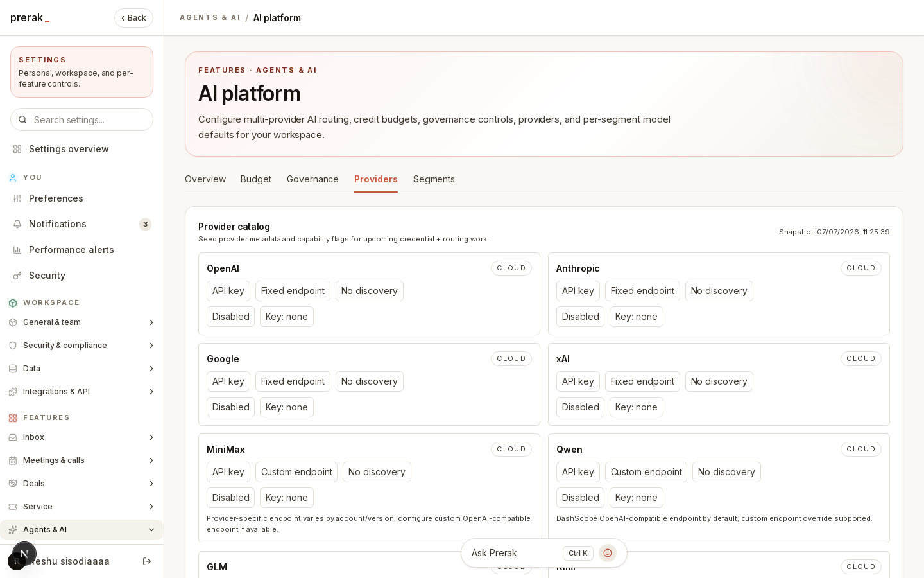Click the Agents & AI breadcrumb link

click(x=210, y=18)
